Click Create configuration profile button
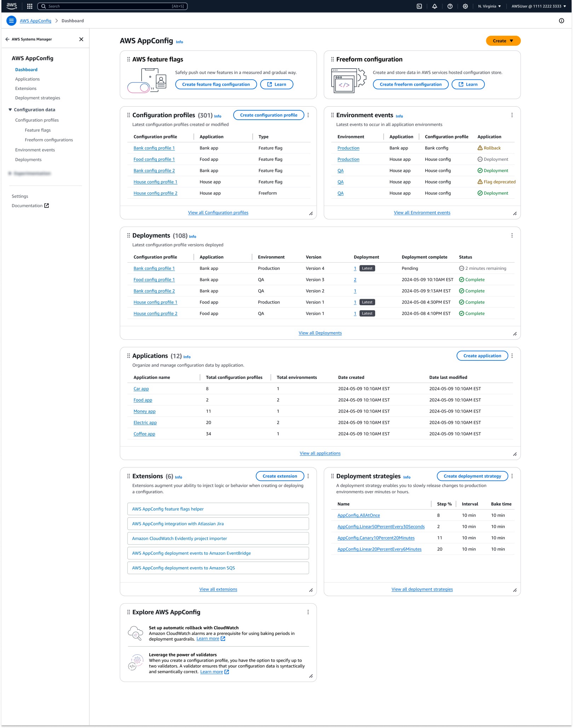Screen dimensions: 573x728 tap(269, 115)
